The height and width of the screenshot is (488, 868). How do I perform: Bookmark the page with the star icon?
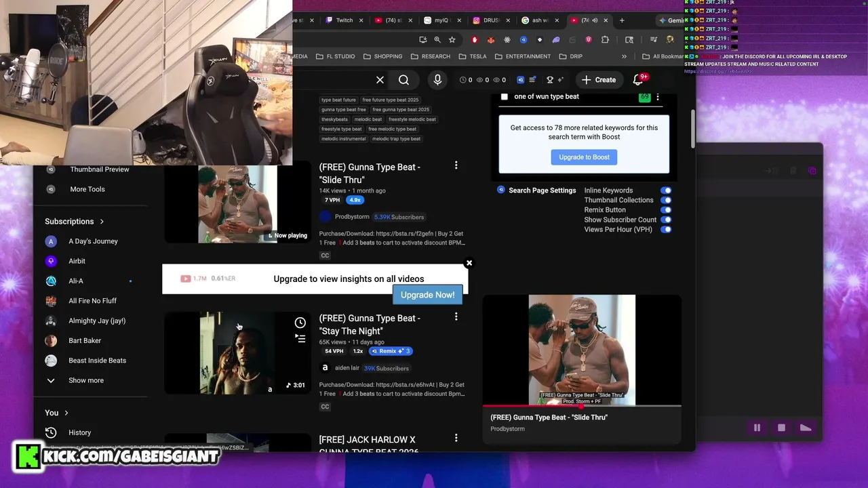[452, 40]
